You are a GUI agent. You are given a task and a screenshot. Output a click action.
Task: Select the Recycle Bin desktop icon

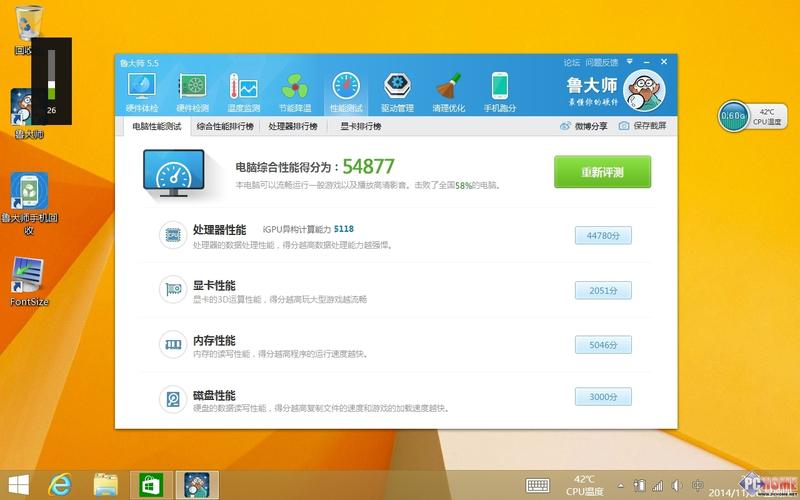point(28,30)
